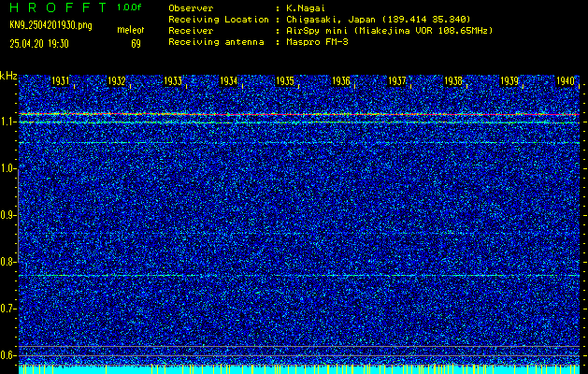The image size is (588, 374).
Task: Click Chigasaki, Japan coordinates text
Action: pos(378,20)
